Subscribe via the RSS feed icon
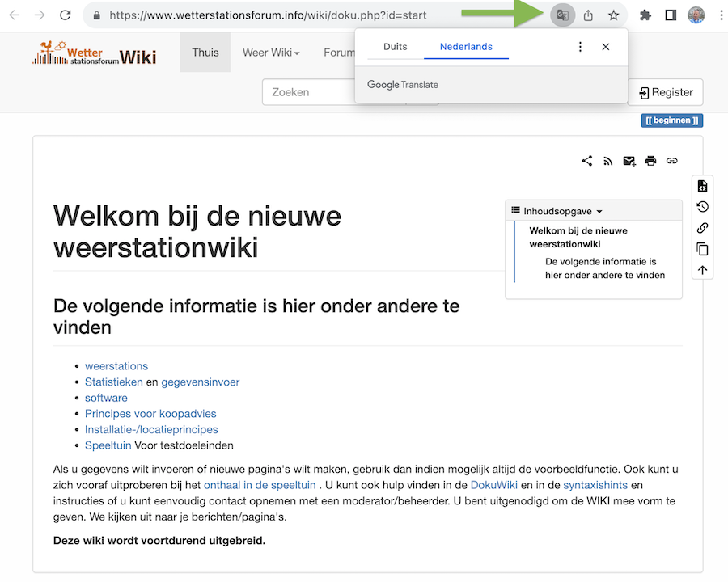This screenshot has height=582, width=728. click(607, 160)
